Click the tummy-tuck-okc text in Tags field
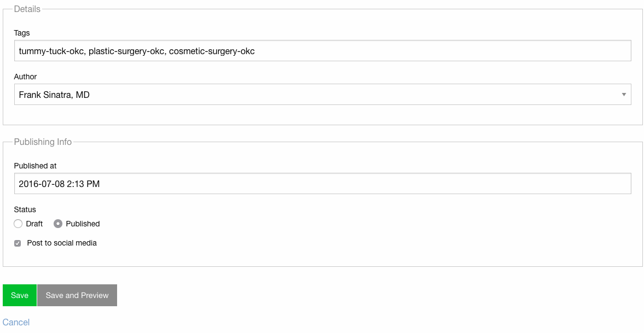Screen dimensions: 644x333 (x=51, y=51)
